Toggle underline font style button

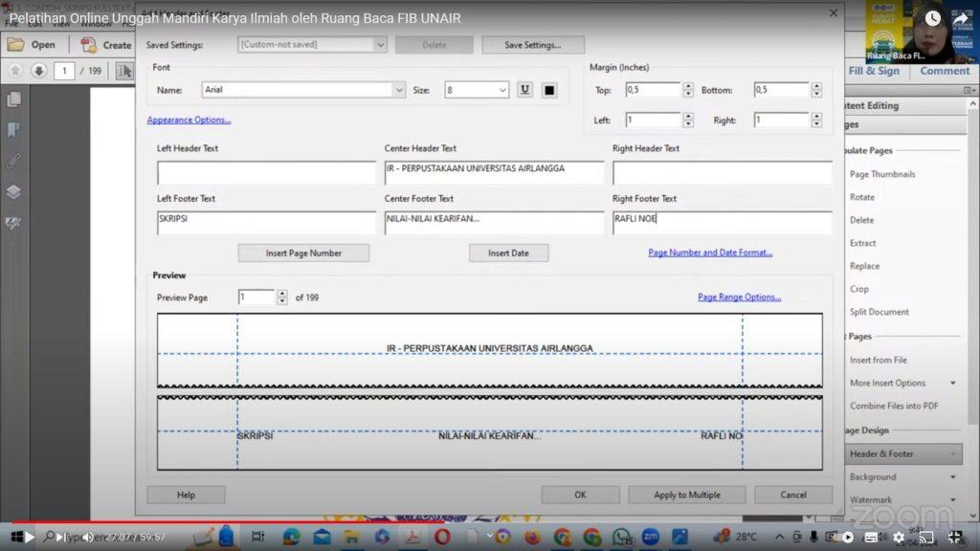click(x=525, y=90)
